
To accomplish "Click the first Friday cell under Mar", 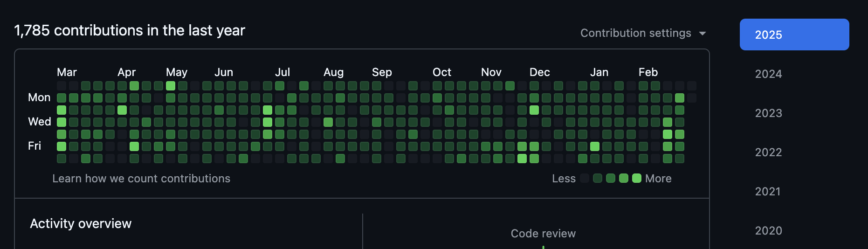I will [x=62, y=146].
